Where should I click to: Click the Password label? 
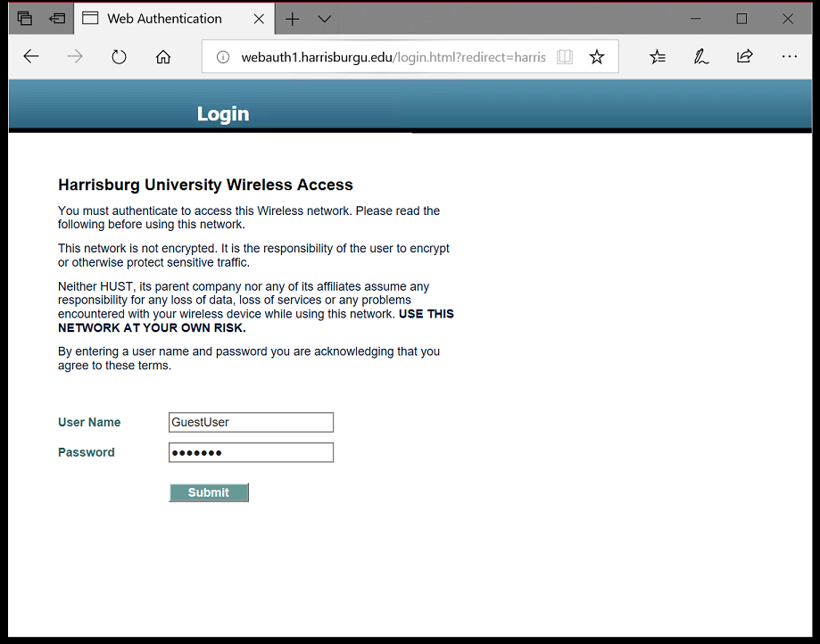pyautogui.click(x=87, y=453)
